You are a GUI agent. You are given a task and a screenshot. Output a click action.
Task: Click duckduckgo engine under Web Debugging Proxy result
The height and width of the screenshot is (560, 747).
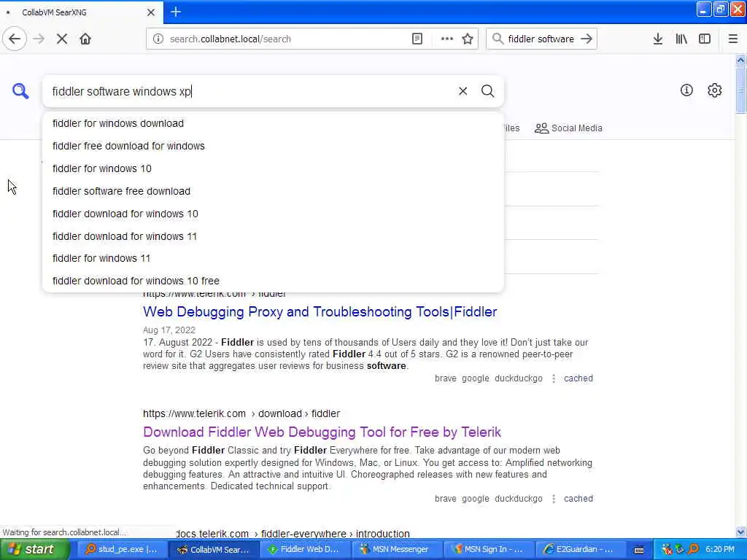[x=519, y=378]
